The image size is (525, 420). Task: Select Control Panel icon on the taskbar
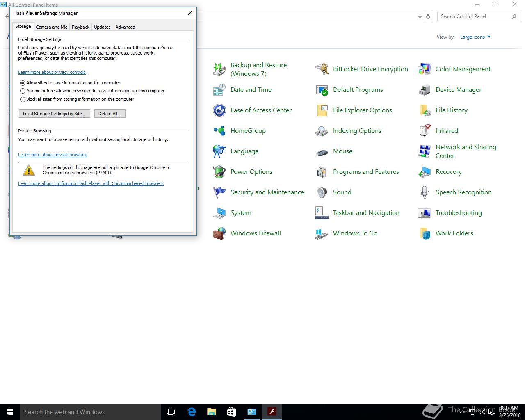tap(251, 412)
